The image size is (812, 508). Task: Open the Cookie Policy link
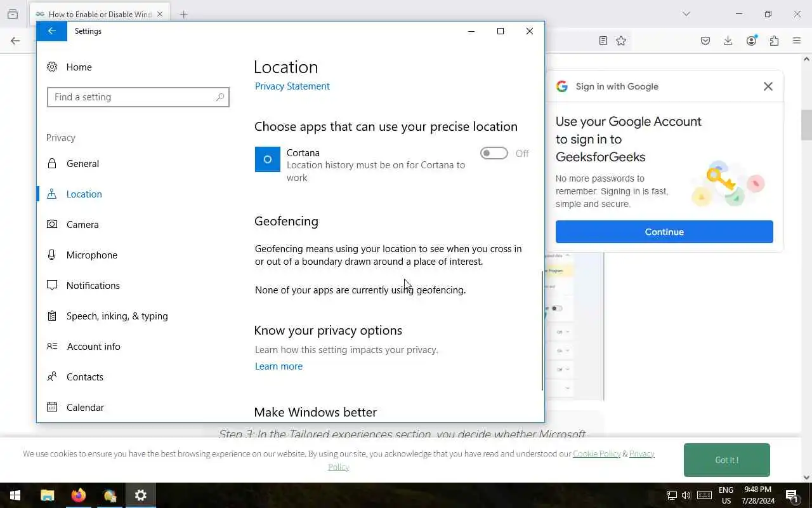coord(596,453)
